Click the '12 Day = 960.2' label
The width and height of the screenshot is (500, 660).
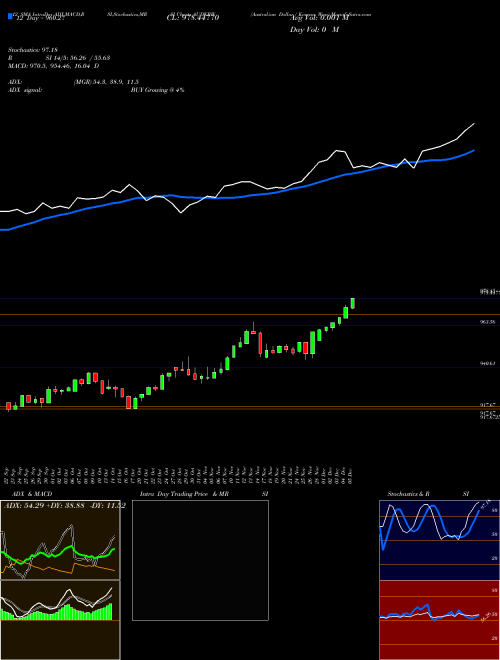pos(40,18)
